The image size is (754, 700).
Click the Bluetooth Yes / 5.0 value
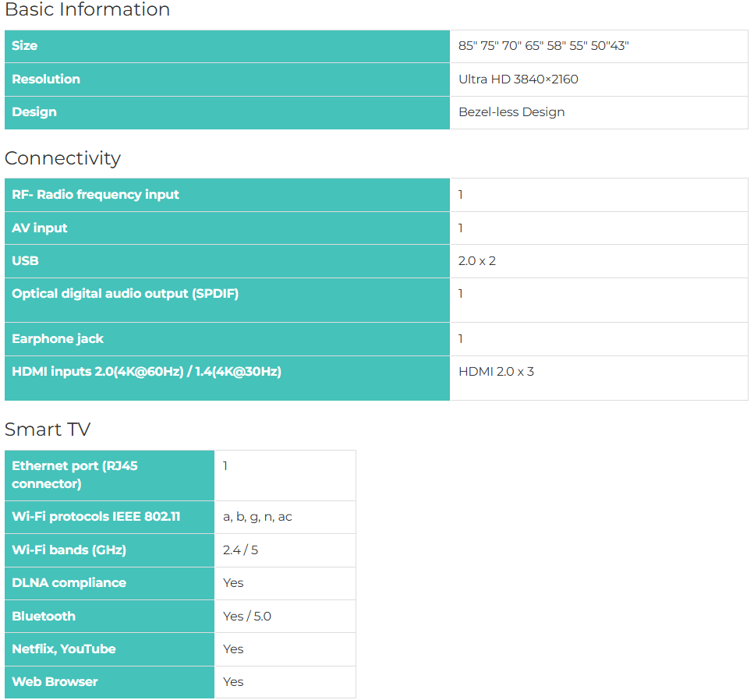click(x=247, y=617)
